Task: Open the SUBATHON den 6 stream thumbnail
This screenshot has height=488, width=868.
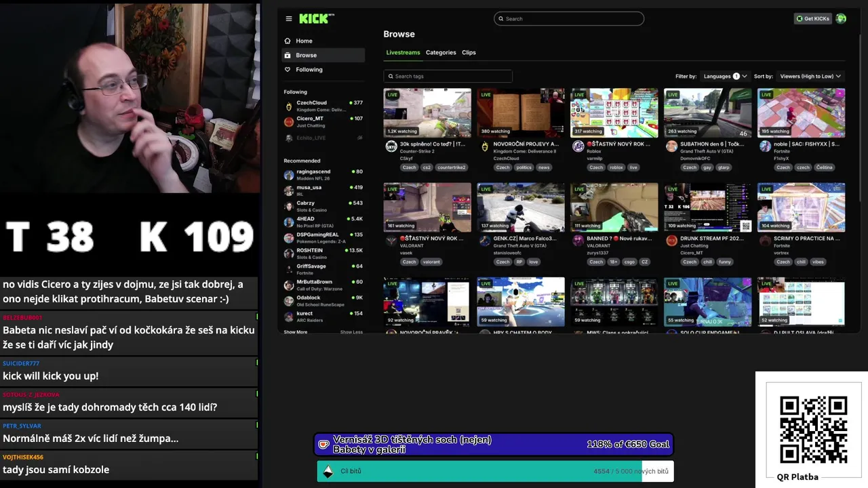Action: (708, 113)
